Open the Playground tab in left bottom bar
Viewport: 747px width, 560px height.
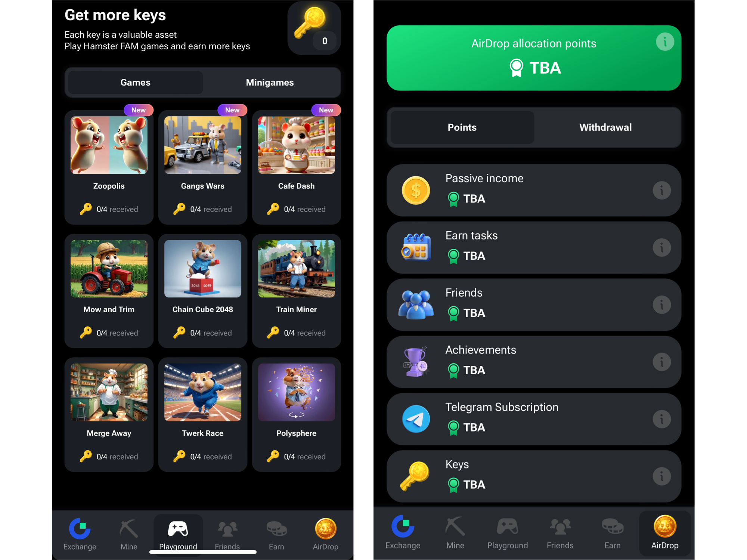[x=178, y=535]
